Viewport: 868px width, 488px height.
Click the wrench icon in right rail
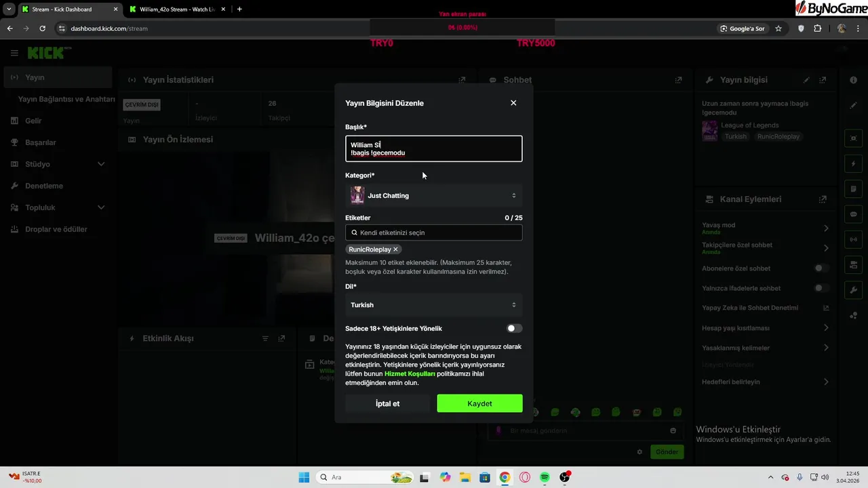click(853, 290)
